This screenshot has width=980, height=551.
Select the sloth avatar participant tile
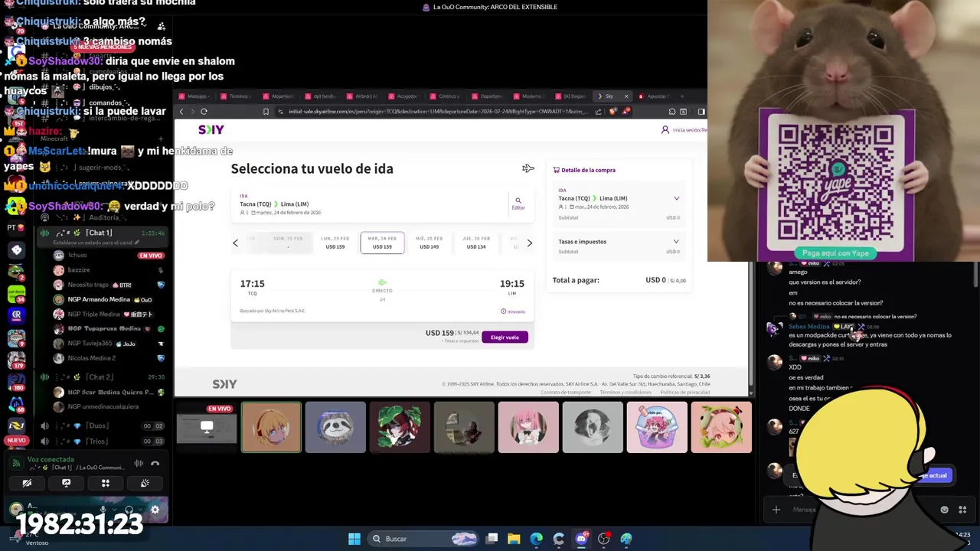coord(335,427)
